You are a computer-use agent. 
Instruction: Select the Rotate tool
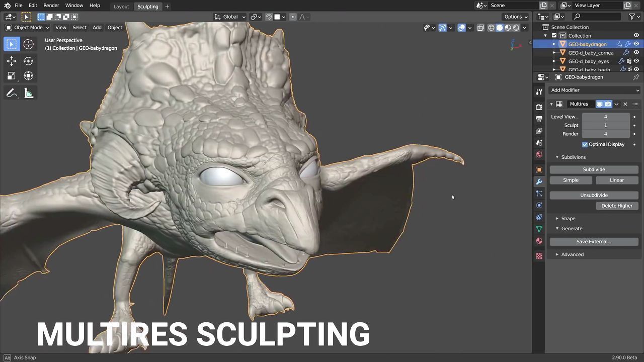[x=28, y=61]
